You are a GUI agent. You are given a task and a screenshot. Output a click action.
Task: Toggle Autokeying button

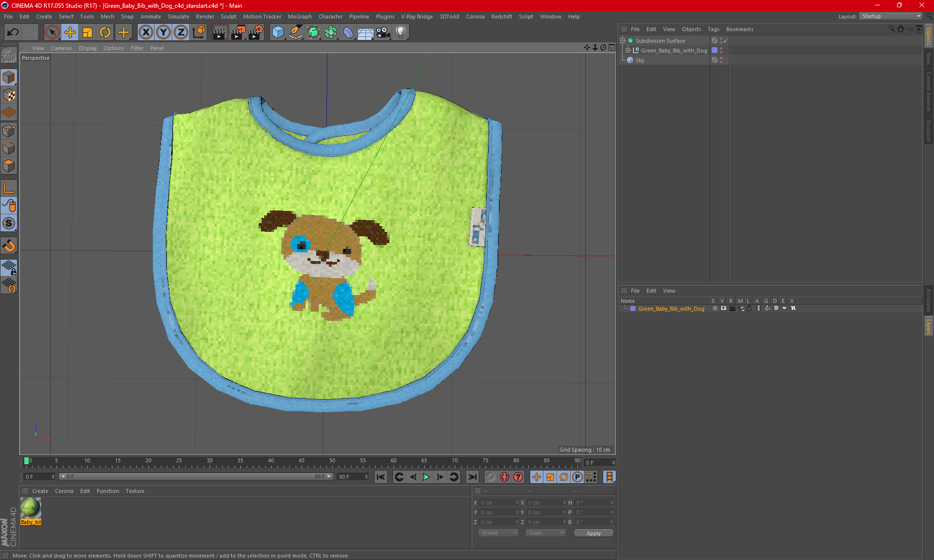(x=504, y=477)
